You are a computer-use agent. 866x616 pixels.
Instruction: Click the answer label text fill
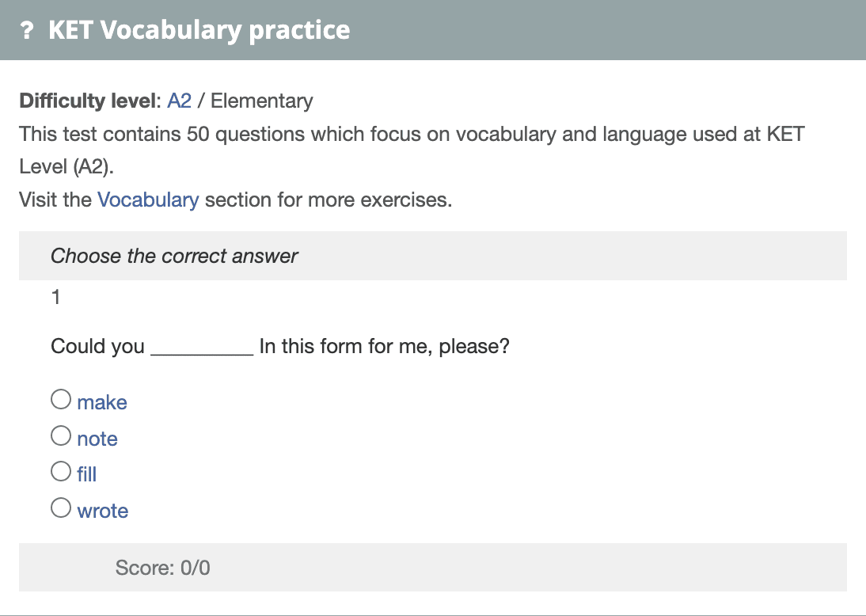click(87, 474)
